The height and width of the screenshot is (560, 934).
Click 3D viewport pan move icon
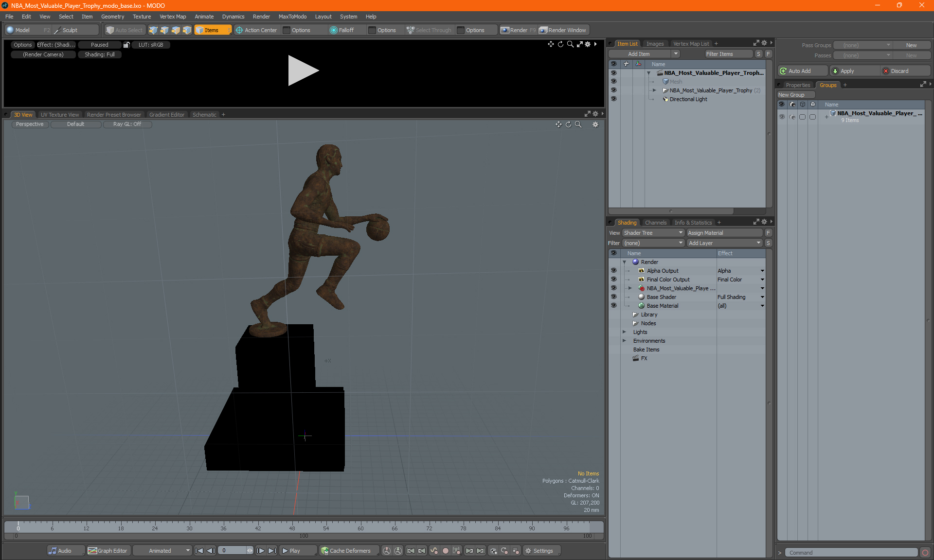558,124
